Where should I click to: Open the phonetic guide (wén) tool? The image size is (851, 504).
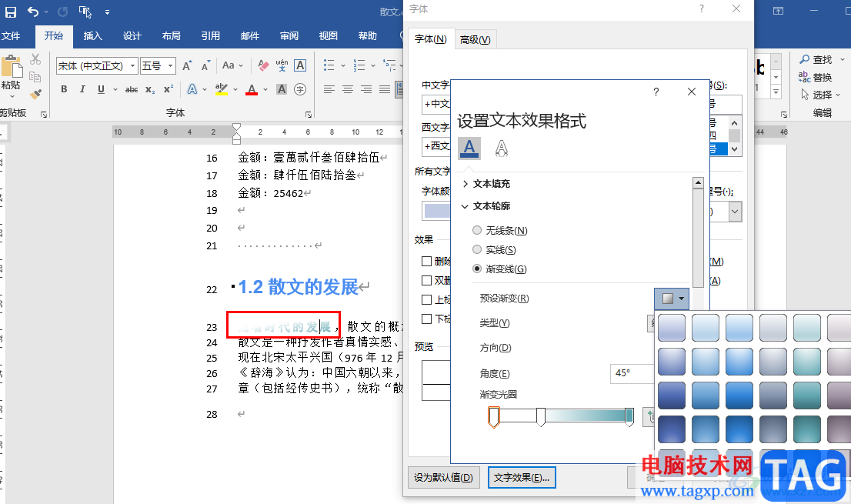click(282, 65)
